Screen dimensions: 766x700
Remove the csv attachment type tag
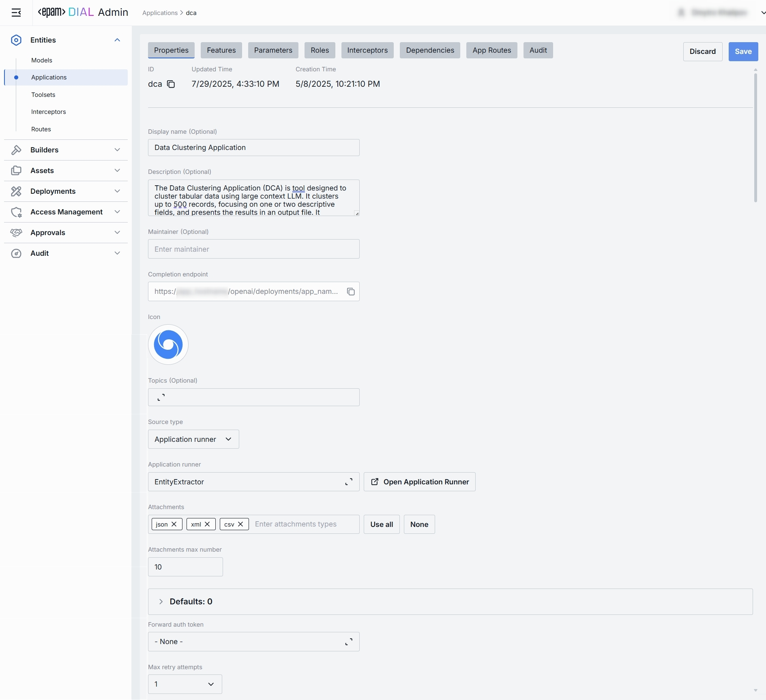[x=240, y=524]
